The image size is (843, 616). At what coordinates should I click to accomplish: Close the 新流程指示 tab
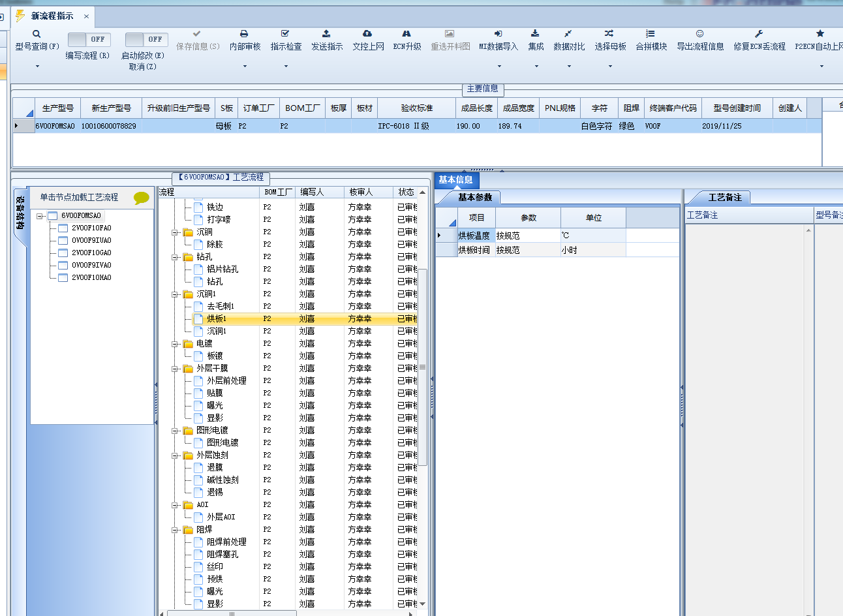pyautogui.click(x=86, y=16)
